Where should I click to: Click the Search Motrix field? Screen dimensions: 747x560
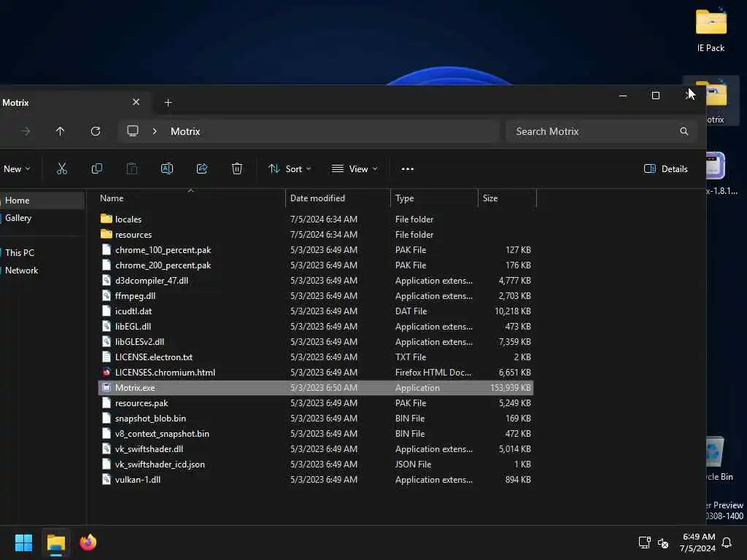(x=602, y=131)
